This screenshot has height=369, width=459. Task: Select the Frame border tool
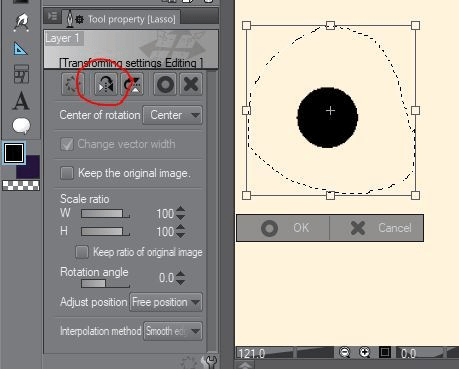21,74
